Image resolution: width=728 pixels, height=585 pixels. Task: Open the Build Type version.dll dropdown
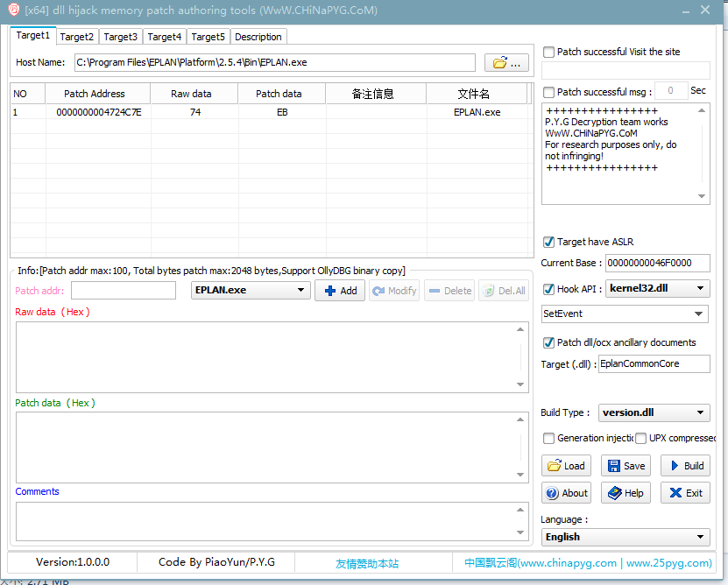tap(654, 412)
